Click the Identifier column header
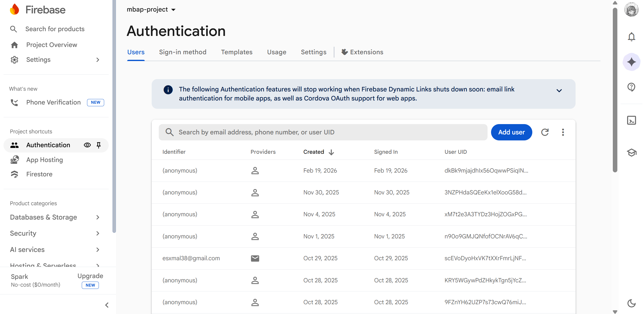 tap(174, 152)
